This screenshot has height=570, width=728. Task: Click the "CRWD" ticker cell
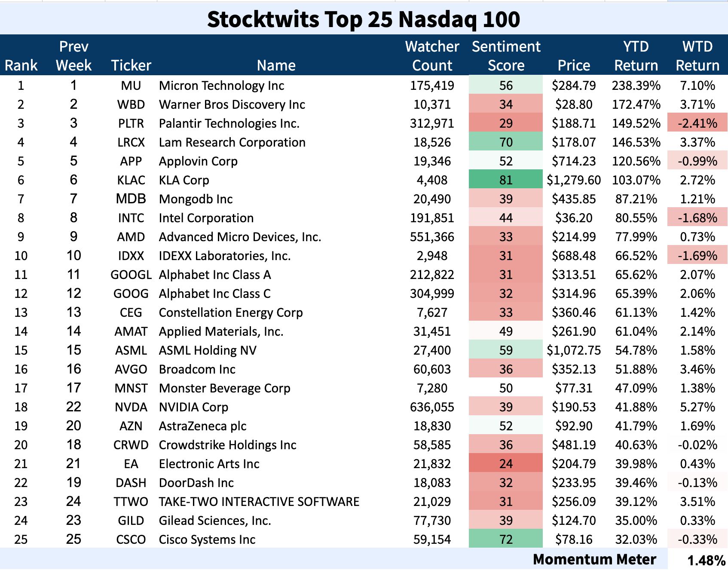(x=131, y=445)
